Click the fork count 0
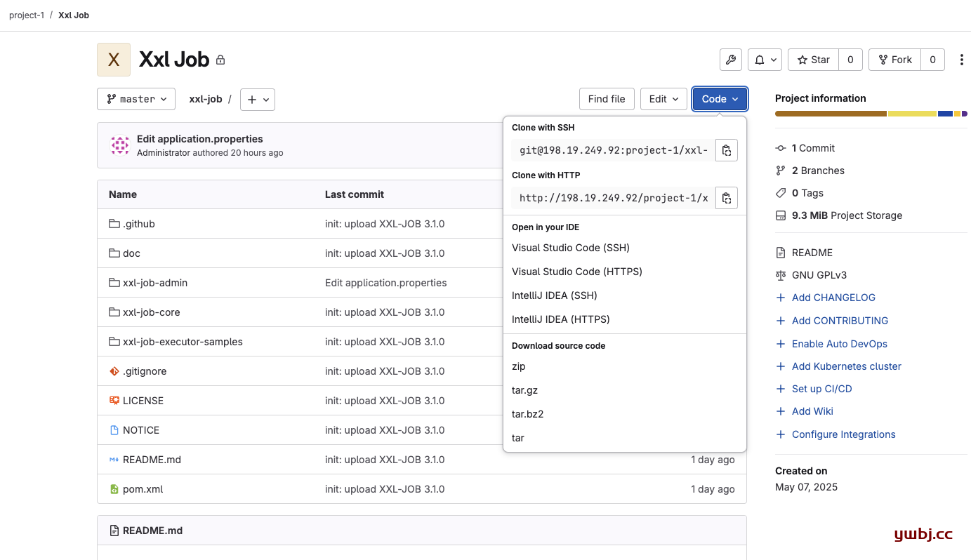 (x=932, y=60)
